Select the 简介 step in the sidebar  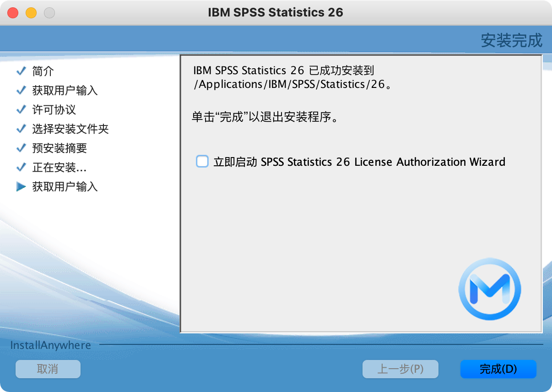tap(43, 71)
